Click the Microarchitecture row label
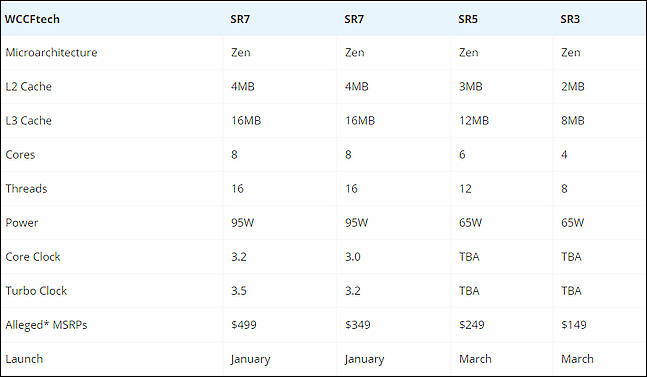Viewport: 647px width, 377px height. (x=52, y=52)
